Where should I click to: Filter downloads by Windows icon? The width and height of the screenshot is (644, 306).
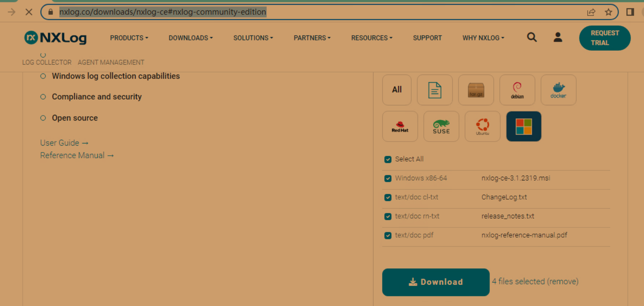tap(524, 126)
